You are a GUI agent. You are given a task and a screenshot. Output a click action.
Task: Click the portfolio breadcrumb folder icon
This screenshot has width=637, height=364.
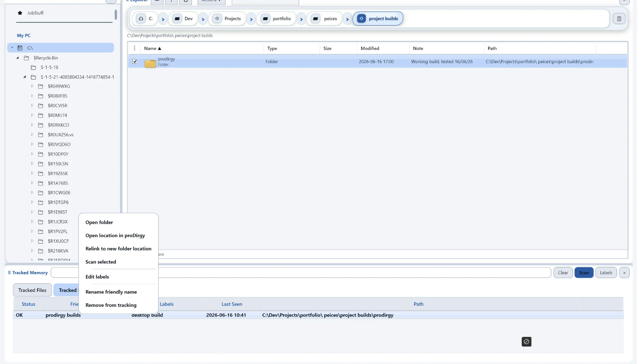pyautogui.click(x=265, y=18)
